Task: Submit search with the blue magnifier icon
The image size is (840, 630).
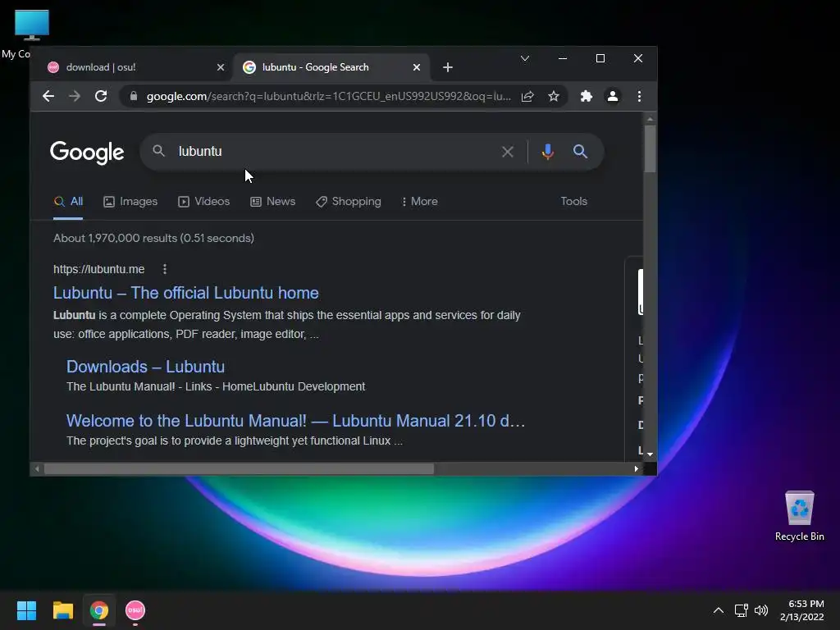Action: pos(580,152)
